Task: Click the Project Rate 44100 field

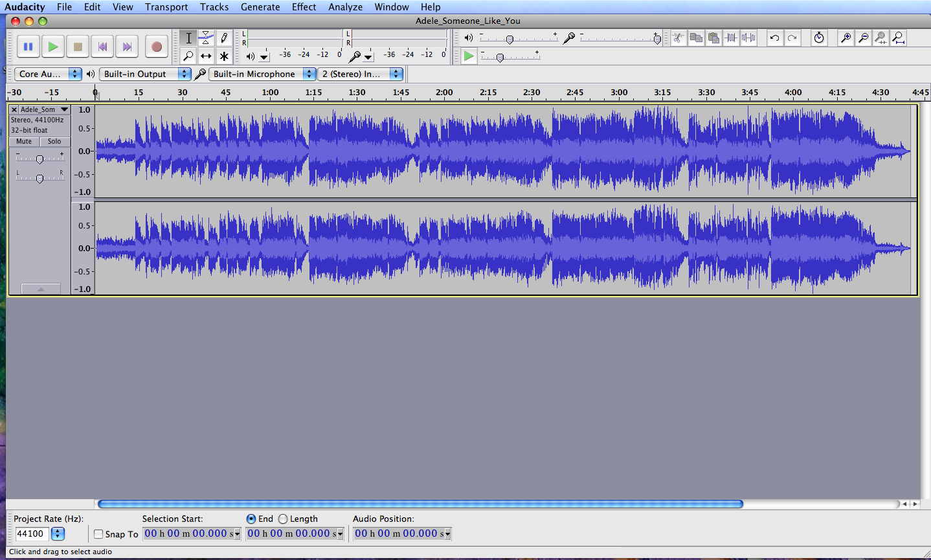Action: click(x=32, y=534)
